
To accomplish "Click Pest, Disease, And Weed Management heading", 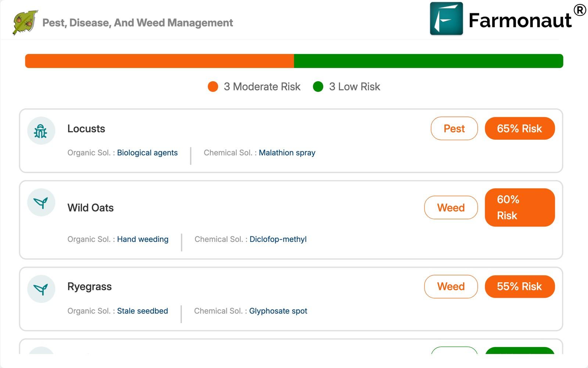I will point(138,23).
